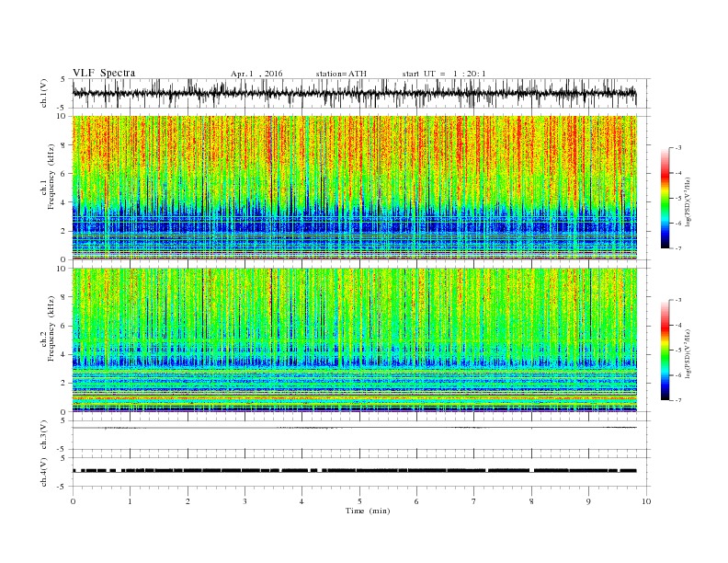This screenshot has width=728, height=563.
Task: Click the lower PSD color scale bar
Action: click(x=665, y=350)
